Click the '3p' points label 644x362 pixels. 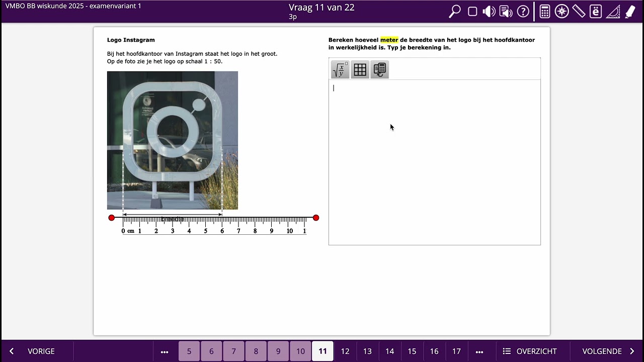pos(293,17)
